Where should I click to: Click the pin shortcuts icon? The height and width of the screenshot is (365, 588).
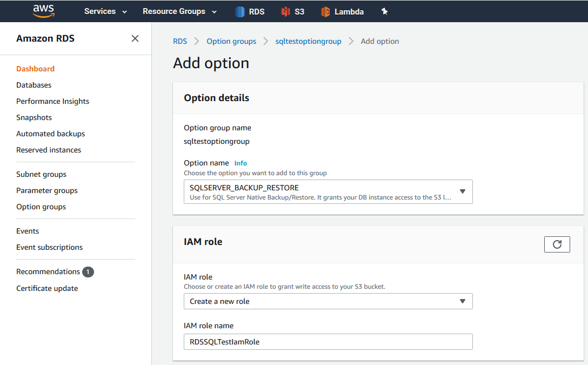tap(385, 11)
